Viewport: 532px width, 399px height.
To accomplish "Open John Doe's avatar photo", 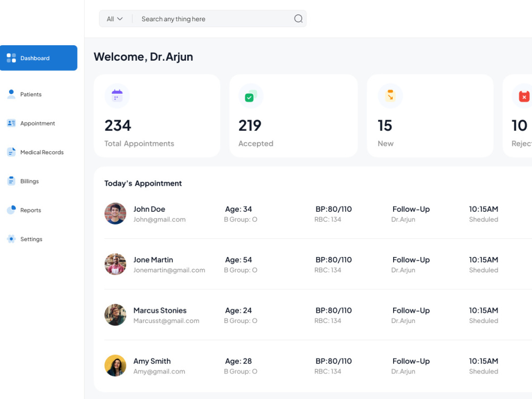I will click(x=115, y=213).
